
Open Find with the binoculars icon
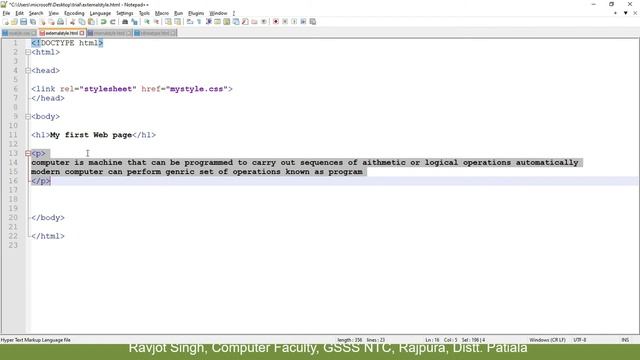click(125, 22)
